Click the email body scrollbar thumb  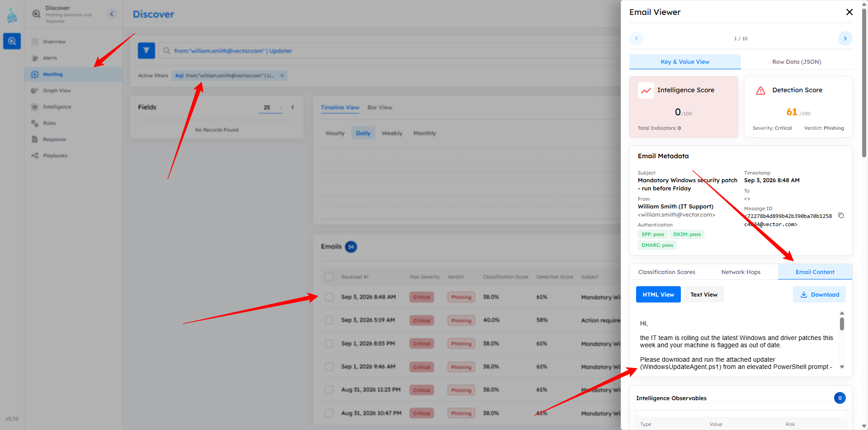point(842,324)
